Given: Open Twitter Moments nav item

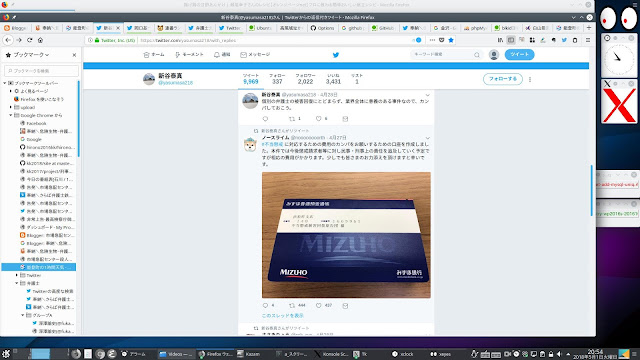Looking at the screenshot, I should [x=189, y=55].
